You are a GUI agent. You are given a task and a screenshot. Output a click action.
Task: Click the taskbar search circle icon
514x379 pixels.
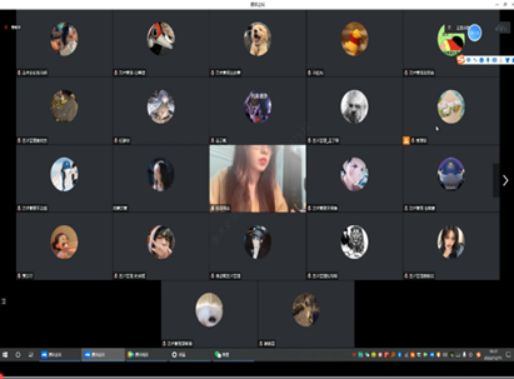[18, 355]
